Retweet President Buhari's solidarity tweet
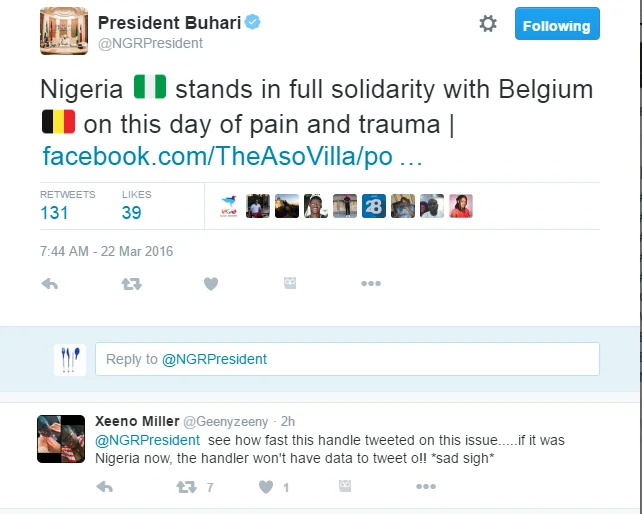The width and height of the screenshot is (642, 514). pyautogui.click(x=131, y=284)
